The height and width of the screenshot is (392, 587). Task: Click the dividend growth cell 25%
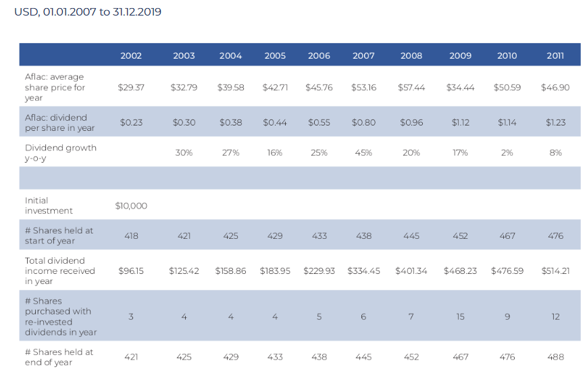point(319,153)
